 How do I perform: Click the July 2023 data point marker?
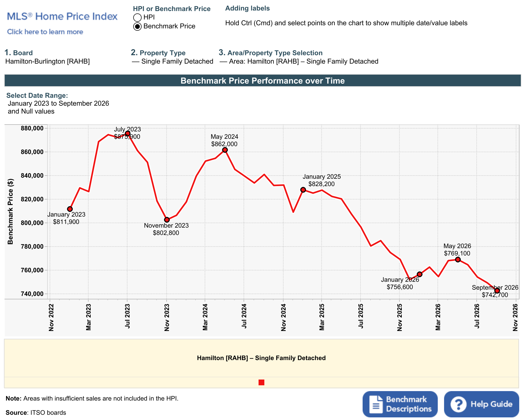127,134
